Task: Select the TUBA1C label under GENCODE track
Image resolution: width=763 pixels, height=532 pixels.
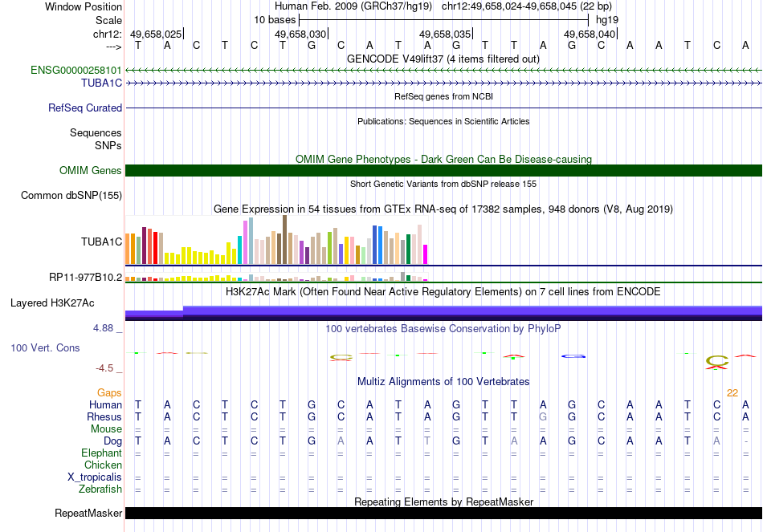Action: coord(102,83)
